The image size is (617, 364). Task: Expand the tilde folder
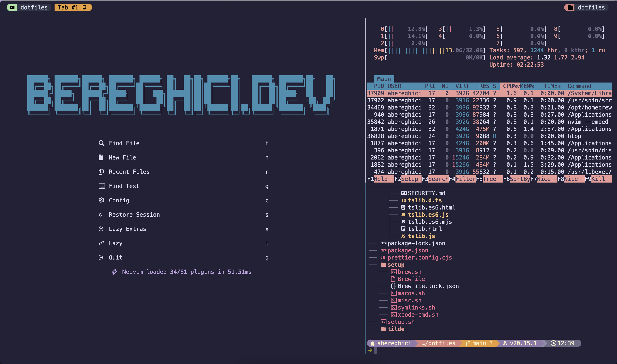pos(396,329)
